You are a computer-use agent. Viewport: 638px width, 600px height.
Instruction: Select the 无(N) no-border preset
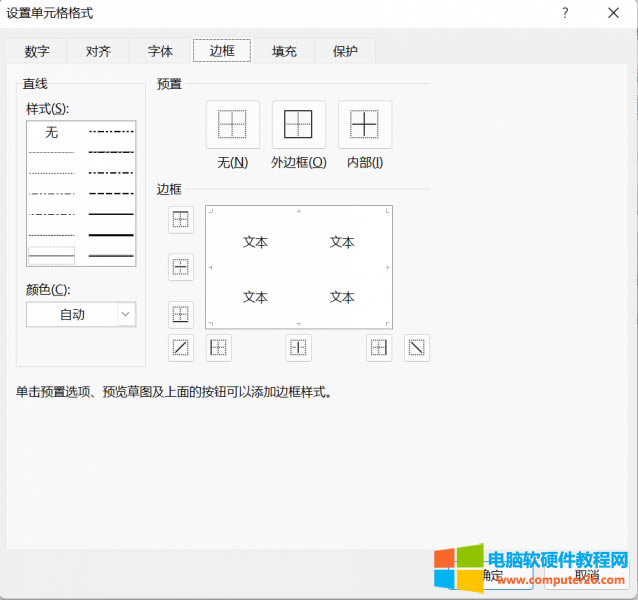click(x=232, y=125)
